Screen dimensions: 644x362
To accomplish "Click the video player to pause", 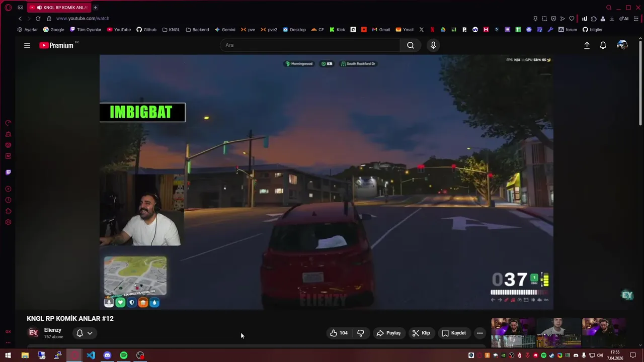I will pos(326,182).
